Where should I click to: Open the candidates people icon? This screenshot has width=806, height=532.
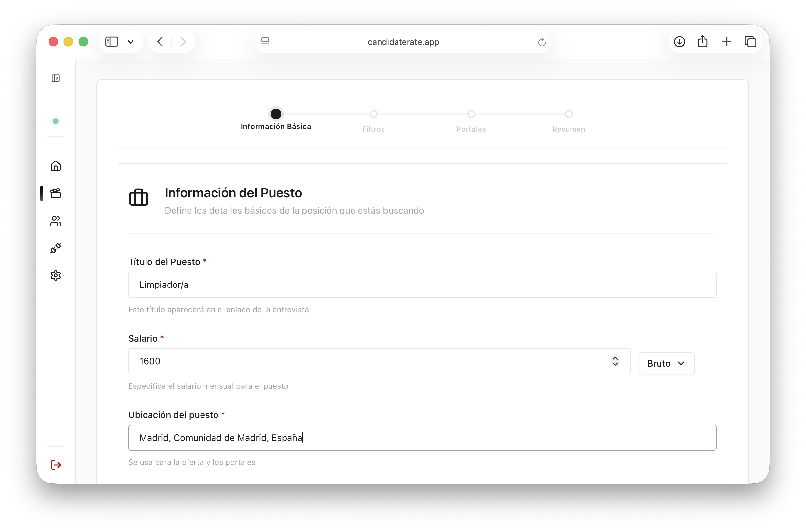(x=56, y=221)
